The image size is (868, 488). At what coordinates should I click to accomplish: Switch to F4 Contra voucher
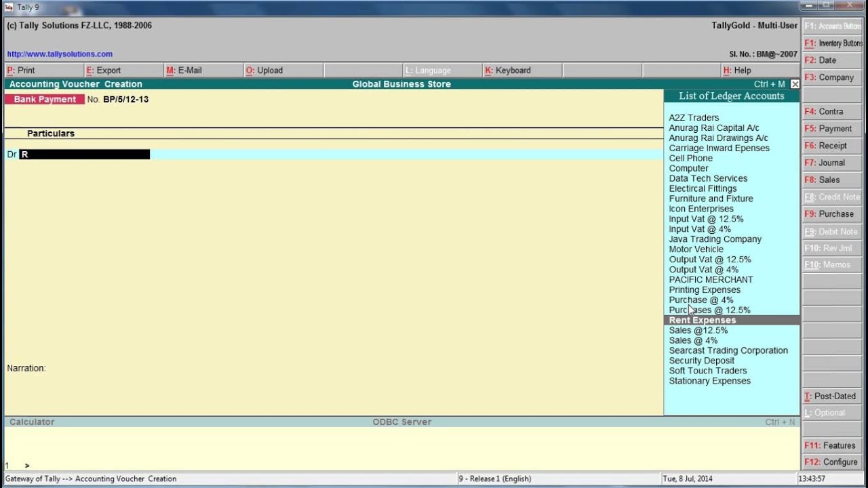click(x=832, y=111)
